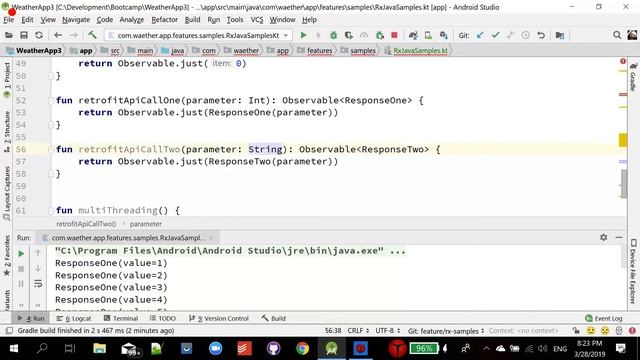Toggle soft-wrap in Run console
The width and height of the screenshot is (640, 360).
click(38, 284)
